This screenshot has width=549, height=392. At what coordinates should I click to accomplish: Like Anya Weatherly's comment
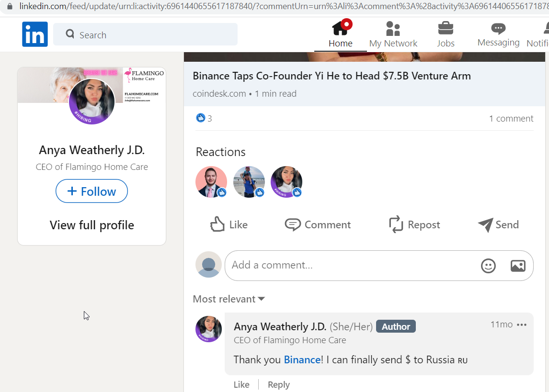[241, 384]
